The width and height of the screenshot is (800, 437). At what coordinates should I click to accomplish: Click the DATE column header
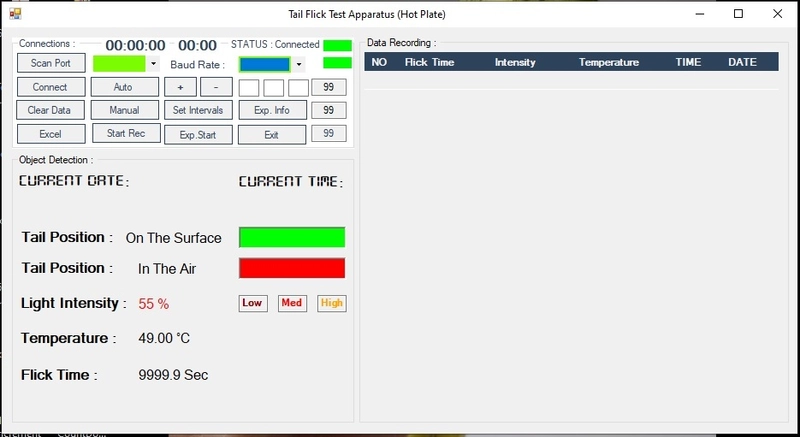(742, 62)
